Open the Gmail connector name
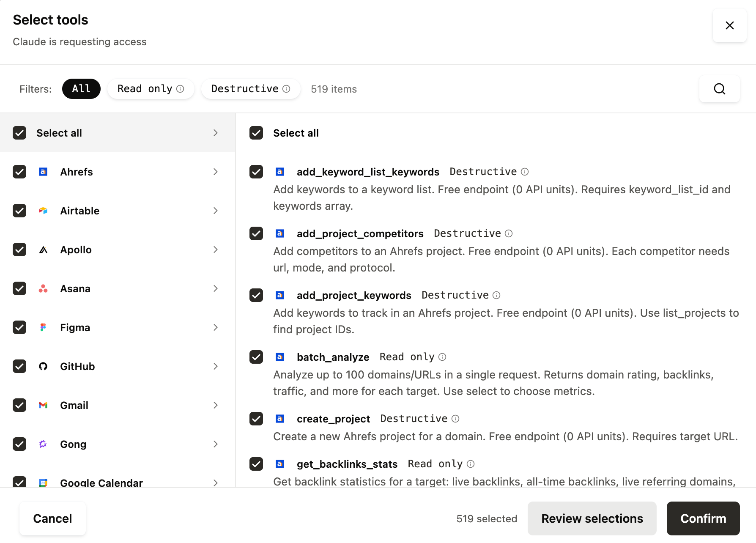The height and width of the screenshot is (543, 756). coord(74,405)
